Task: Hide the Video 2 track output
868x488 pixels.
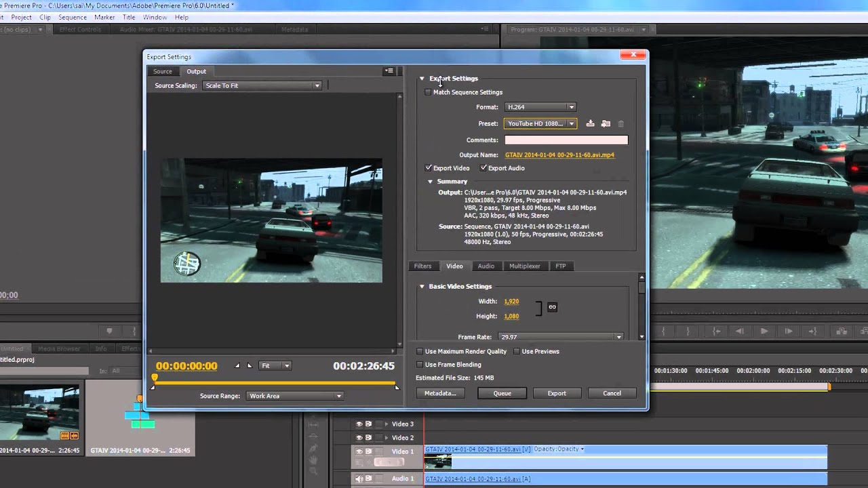Action: coord(359,437)
